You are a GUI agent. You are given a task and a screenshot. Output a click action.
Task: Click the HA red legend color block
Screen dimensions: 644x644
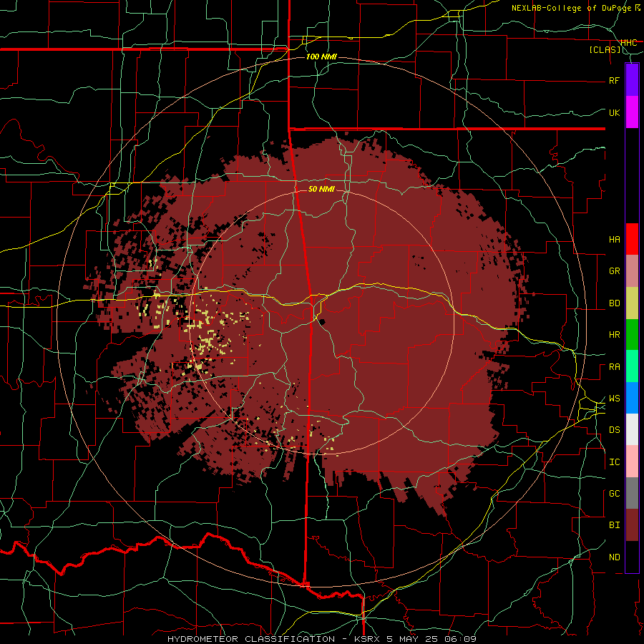coord(632,239)
